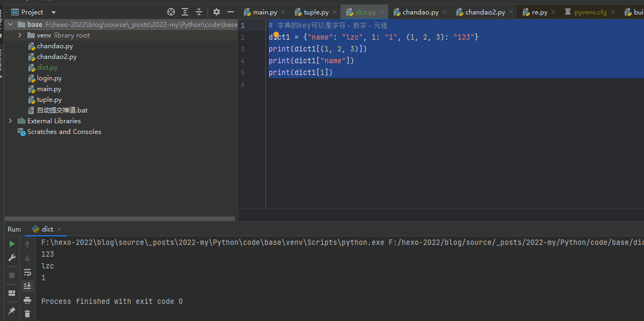The image size is (644, 321).
Task: Click the console output line 'lzc'
Action: coord(48,266)
